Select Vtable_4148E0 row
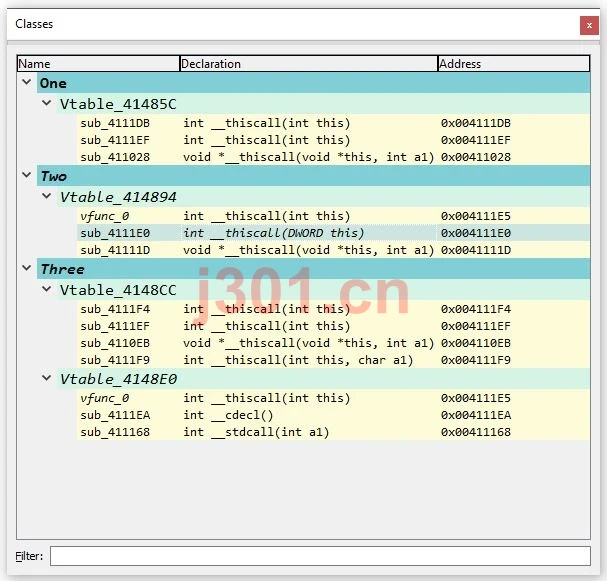The height and width of the screenshot is (581, 607). (324, 379)
